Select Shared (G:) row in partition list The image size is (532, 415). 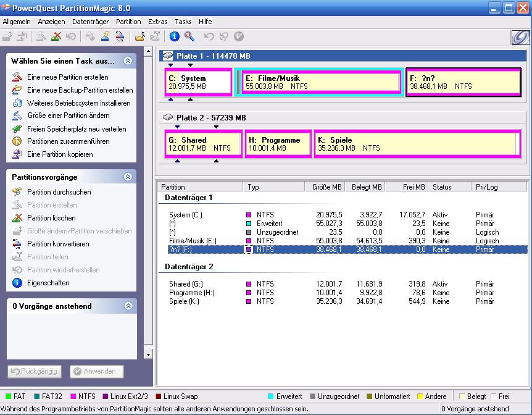click(347, 284)
